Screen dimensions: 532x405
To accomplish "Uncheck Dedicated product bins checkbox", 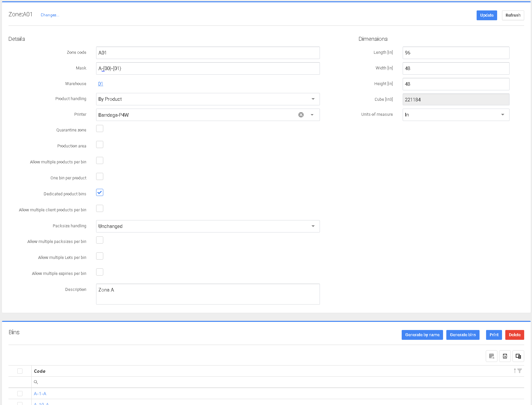I will (x=100, y=192).
